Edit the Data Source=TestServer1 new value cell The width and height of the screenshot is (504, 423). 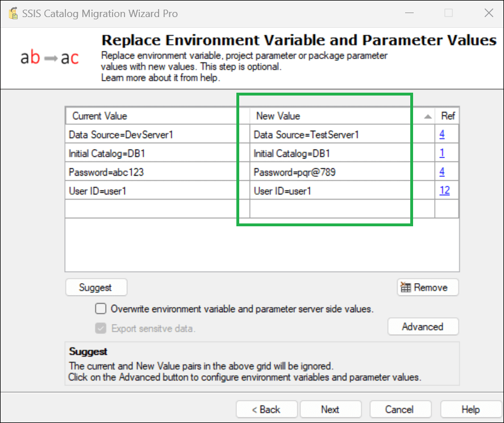click(x=342, y=134)
